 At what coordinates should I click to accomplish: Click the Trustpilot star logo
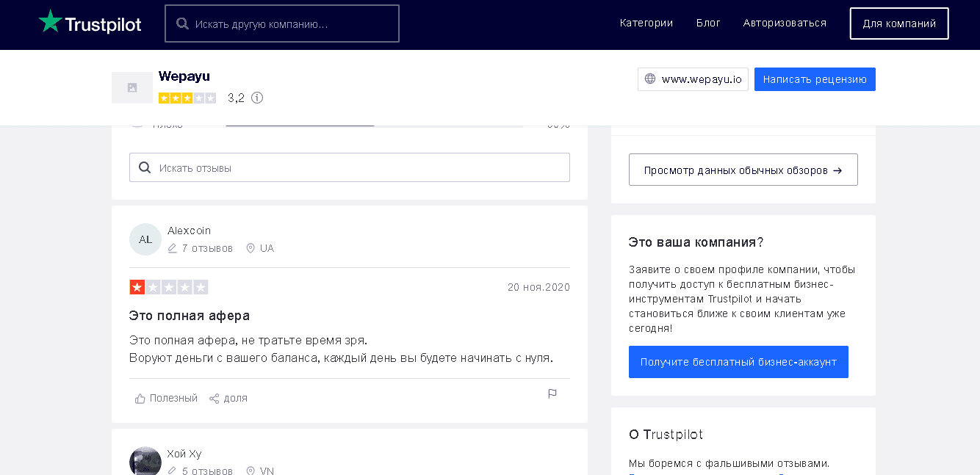pos(51,21)
